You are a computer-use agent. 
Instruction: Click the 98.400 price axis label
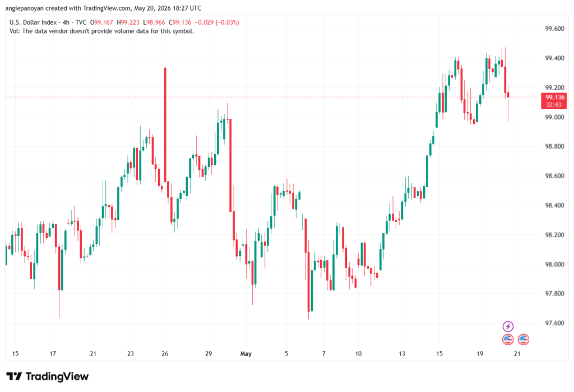click(x=554, y=205)
